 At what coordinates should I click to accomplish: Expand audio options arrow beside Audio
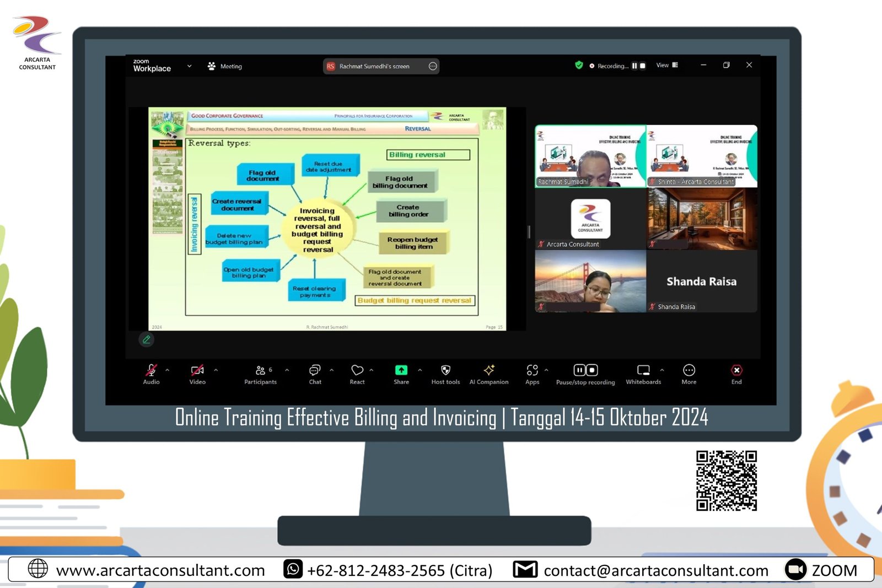[x=168, y=370]
